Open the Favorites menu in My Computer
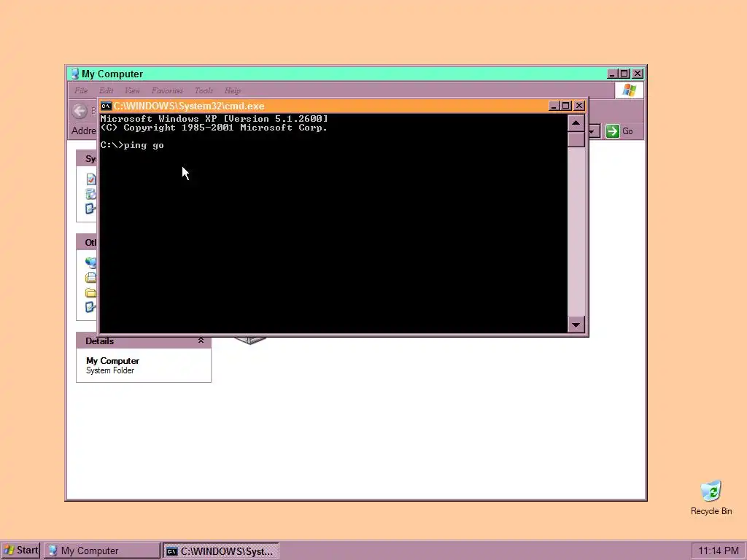The height and width of the screenshot is (560, 747). (x=167, y=90)
